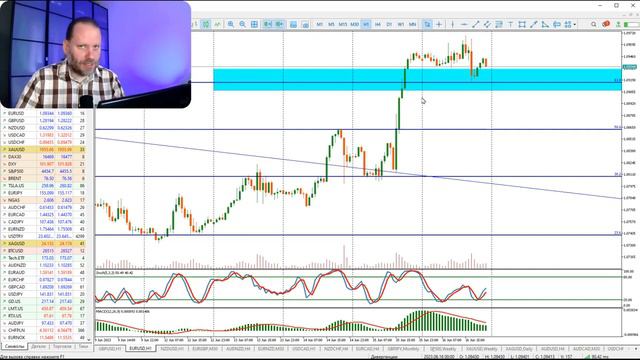640x360 pixels.
Task: Toggle chart shift icon
Action: click(279, 24)
